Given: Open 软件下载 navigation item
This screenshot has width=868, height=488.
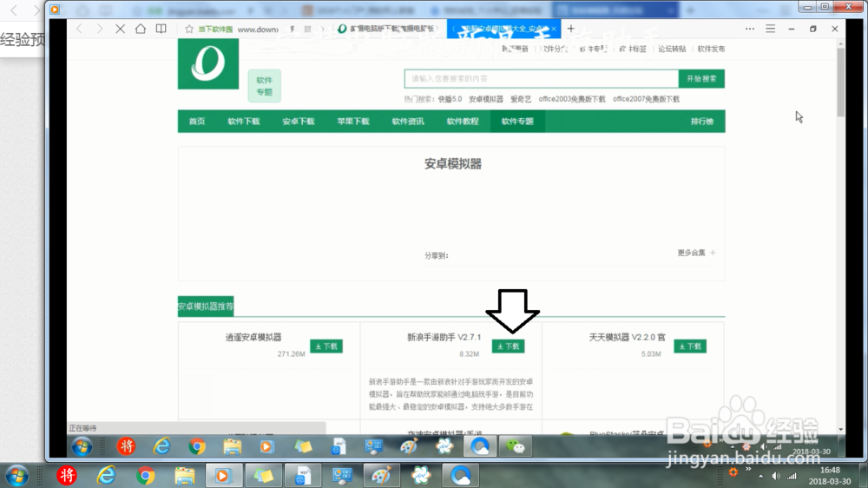Looking at the screenshot, I should pyautogui.click(x=244, y=122).
